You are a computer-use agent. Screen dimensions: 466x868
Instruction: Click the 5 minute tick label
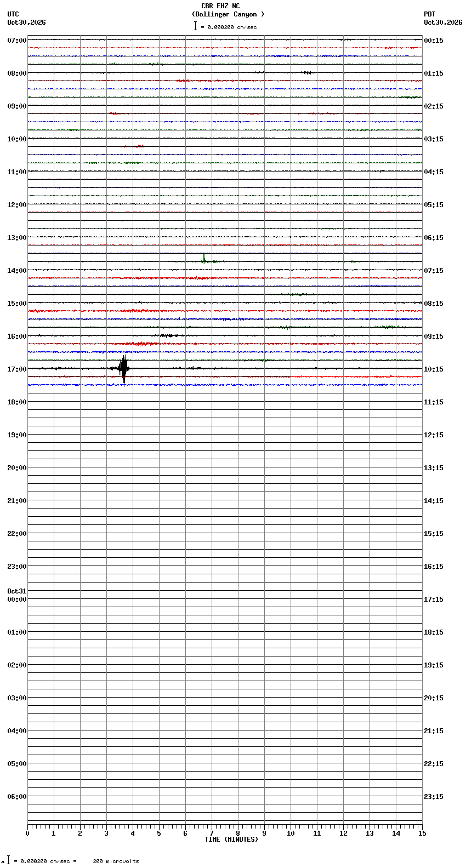159,833
